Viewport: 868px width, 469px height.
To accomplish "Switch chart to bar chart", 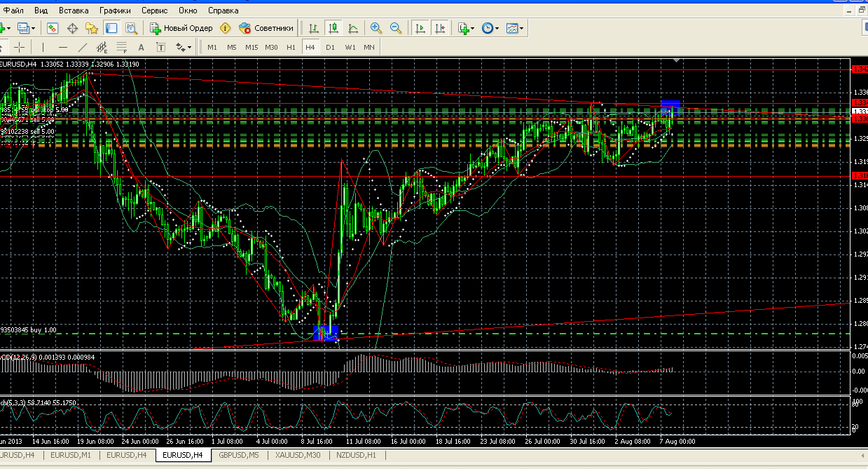I will point(314,28).
